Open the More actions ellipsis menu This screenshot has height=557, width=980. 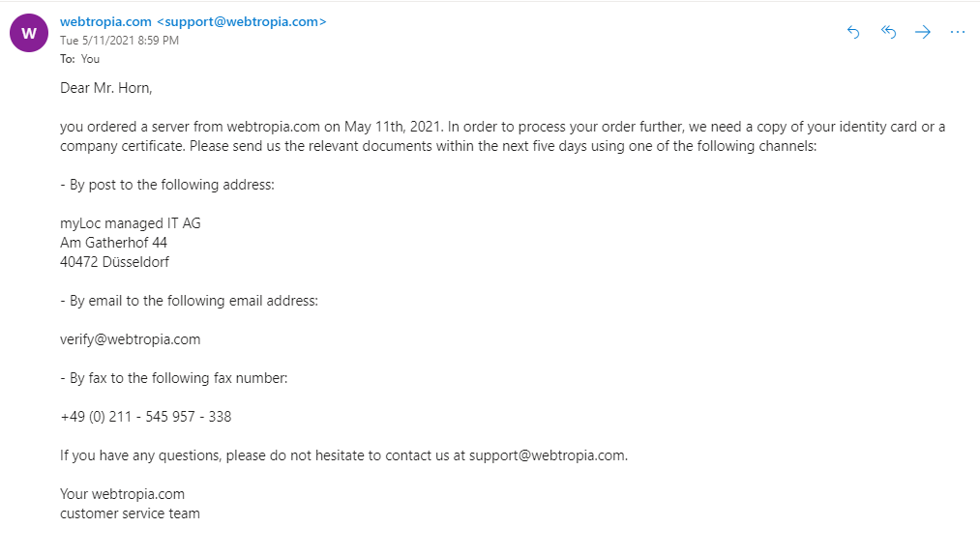(x=957, y=32)
